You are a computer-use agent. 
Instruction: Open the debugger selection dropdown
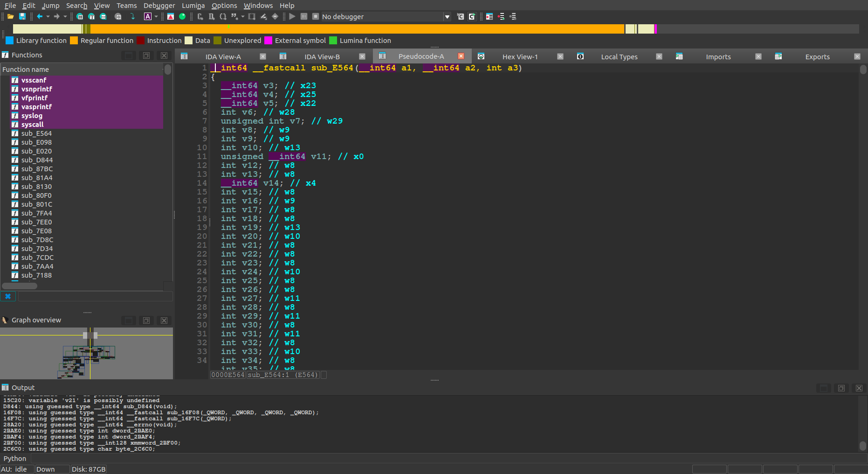[447, 17]
